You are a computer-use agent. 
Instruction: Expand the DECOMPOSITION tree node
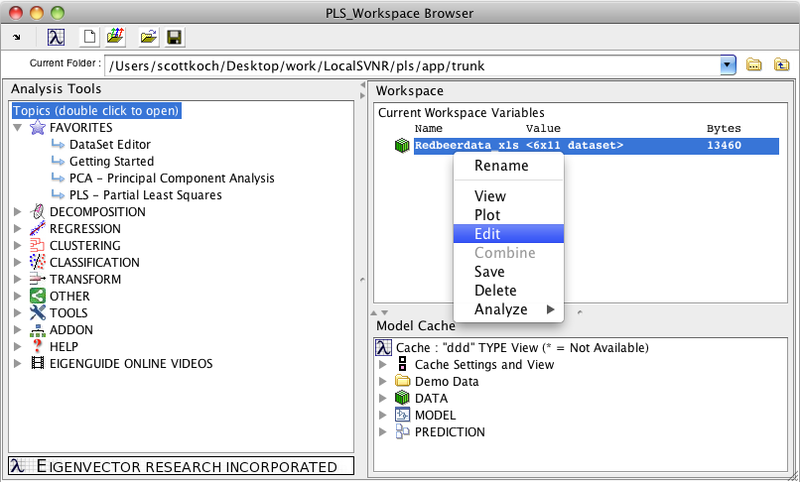click(x=18, y=212)
